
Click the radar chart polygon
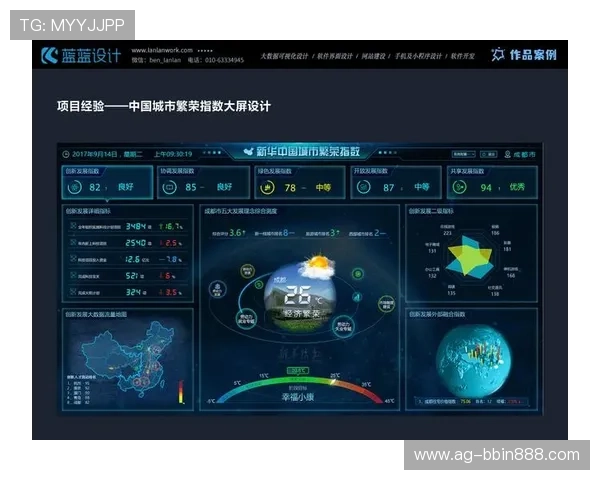[470, 256]
